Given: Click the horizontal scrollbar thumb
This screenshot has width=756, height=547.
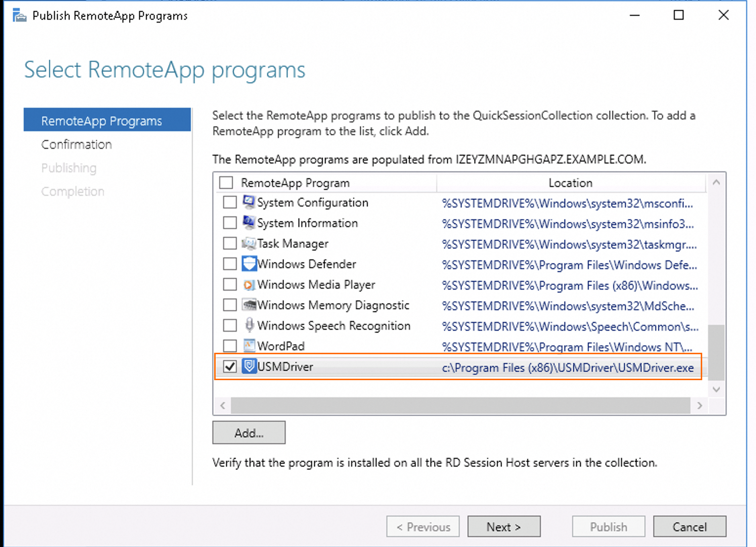Looking at the screenshot, I should point(461,405).
